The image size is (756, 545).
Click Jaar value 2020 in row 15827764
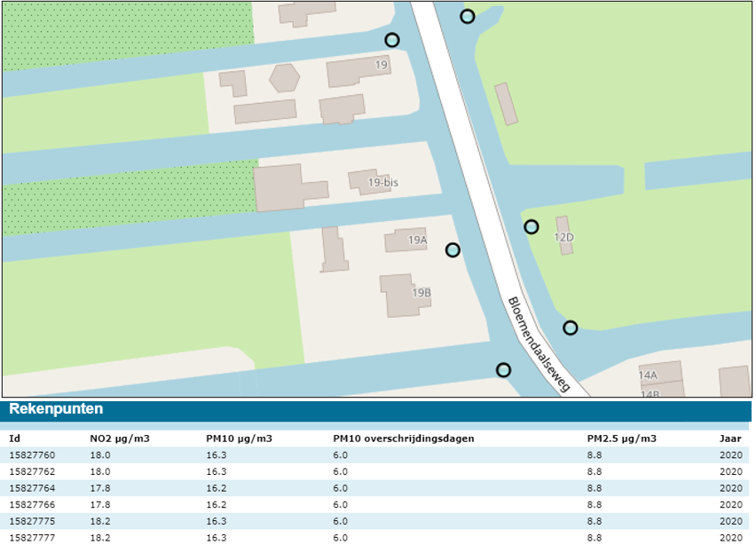(731, 488)
